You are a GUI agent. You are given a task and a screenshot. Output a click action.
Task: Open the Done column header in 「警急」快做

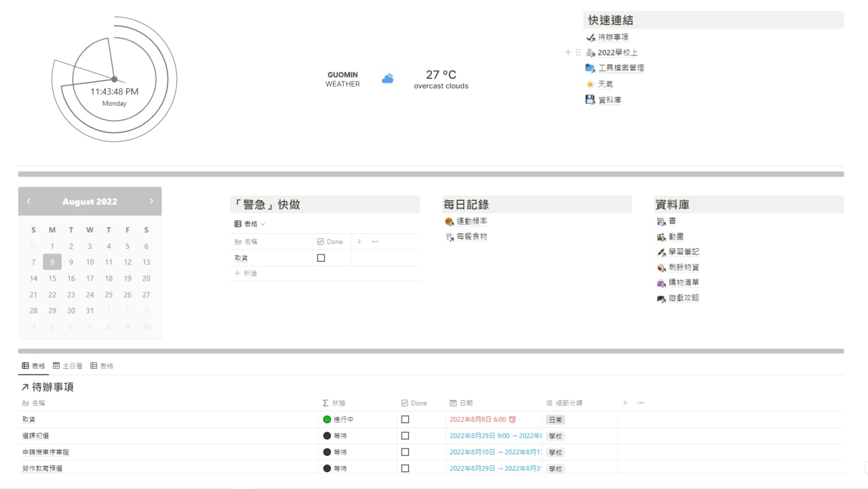point(332,241)
